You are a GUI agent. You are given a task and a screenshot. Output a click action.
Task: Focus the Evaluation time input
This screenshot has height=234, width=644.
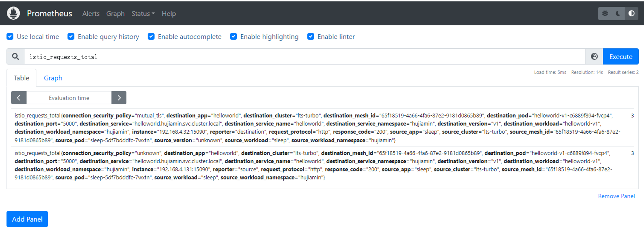pos(69,98)
